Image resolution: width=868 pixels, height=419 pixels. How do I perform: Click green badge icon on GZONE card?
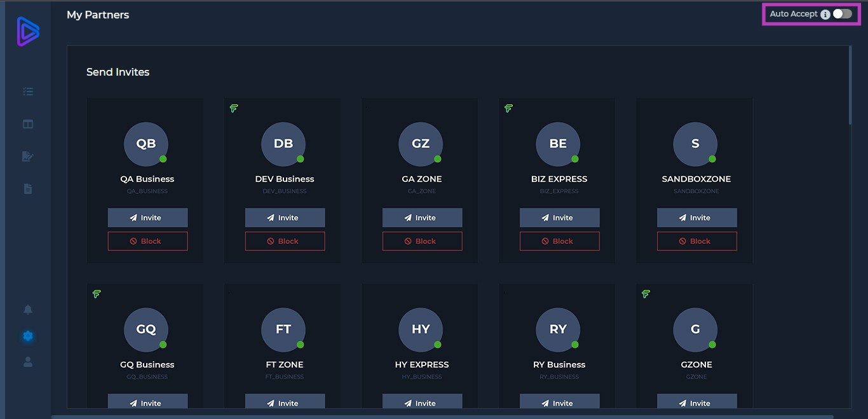click(646, 294)
